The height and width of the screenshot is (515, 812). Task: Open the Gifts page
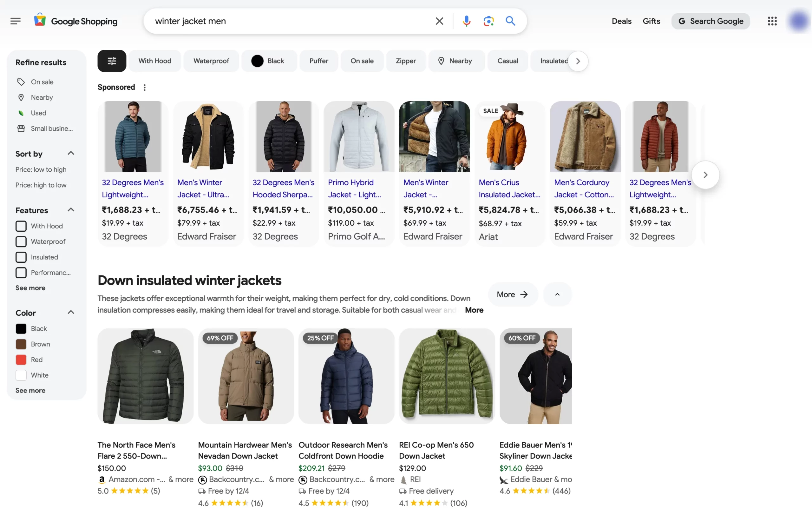click(x=651, y=21)
